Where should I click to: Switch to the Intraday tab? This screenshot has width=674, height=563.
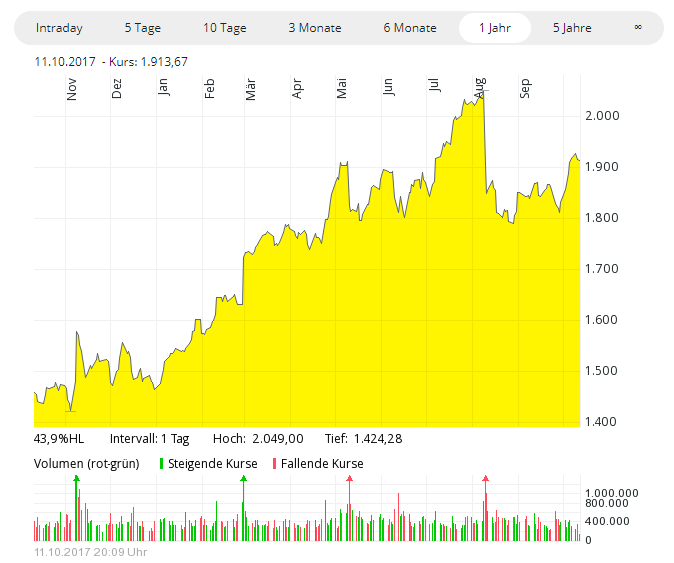59,28
